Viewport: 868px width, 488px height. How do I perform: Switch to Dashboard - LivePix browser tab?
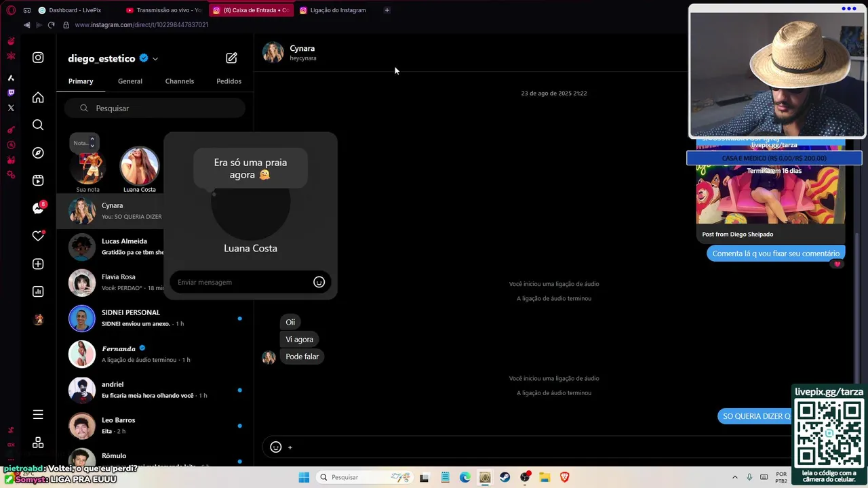point(75,10)
